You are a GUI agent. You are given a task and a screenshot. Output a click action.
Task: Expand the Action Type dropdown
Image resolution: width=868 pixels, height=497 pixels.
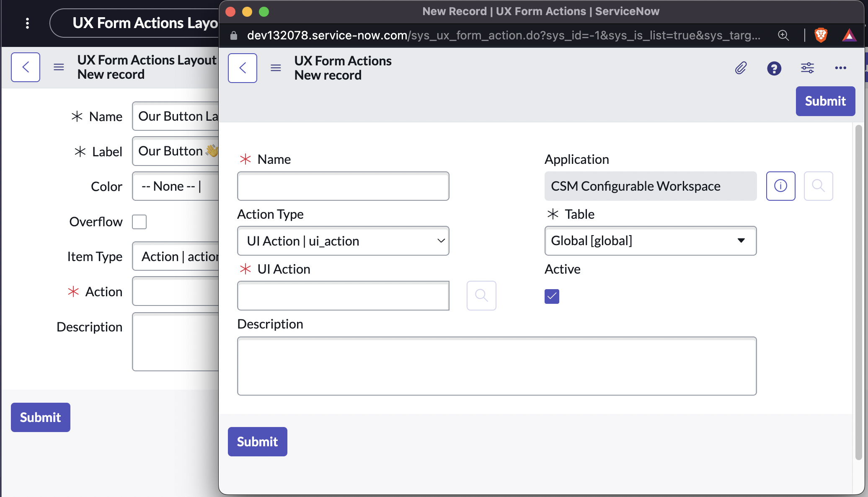pos(343,241)
